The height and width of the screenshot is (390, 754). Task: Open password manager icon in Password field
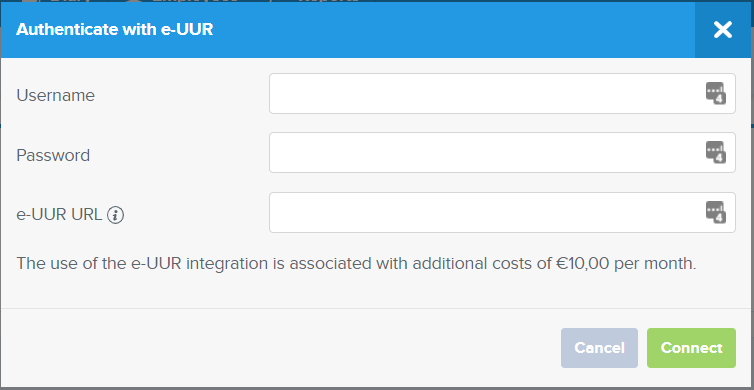[x=716, y=152]
